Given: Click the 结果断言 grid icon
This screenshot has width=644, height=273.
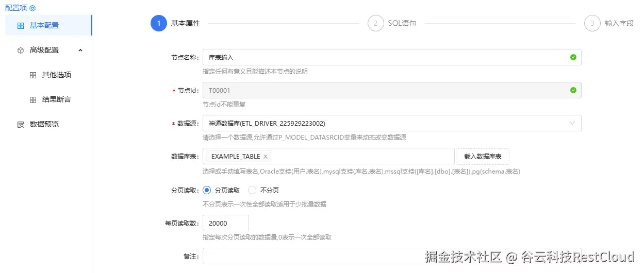Looking at the screenshot, I should click(x=33, y=99).
